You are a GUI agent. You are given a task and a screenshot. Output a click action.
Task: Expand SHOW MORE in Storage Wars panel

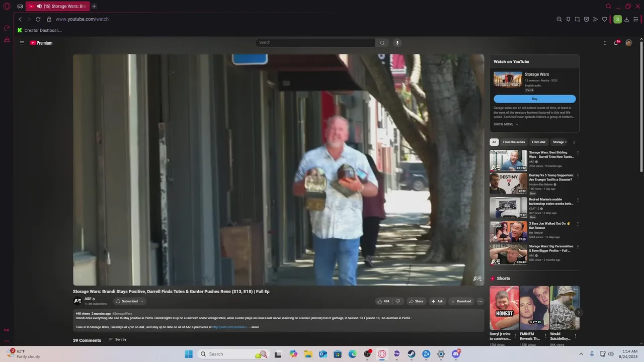click(x=506, y=124)
